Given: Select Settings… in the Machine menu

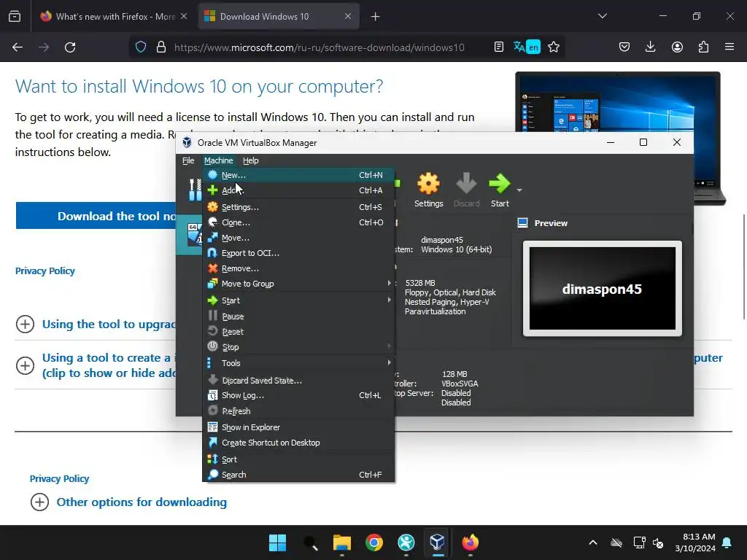Looking at the screenshot, I should pyautogui.click(x=298, y=207).
